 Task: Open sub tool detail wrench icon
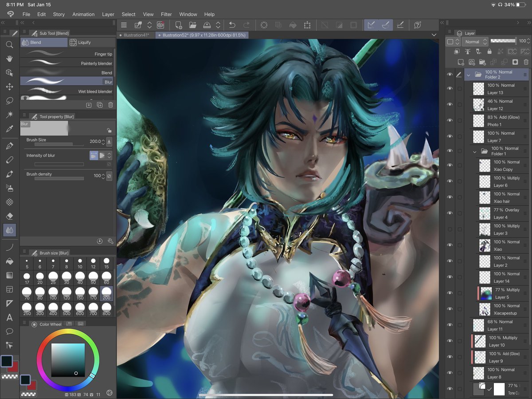[x=110, y=241]
